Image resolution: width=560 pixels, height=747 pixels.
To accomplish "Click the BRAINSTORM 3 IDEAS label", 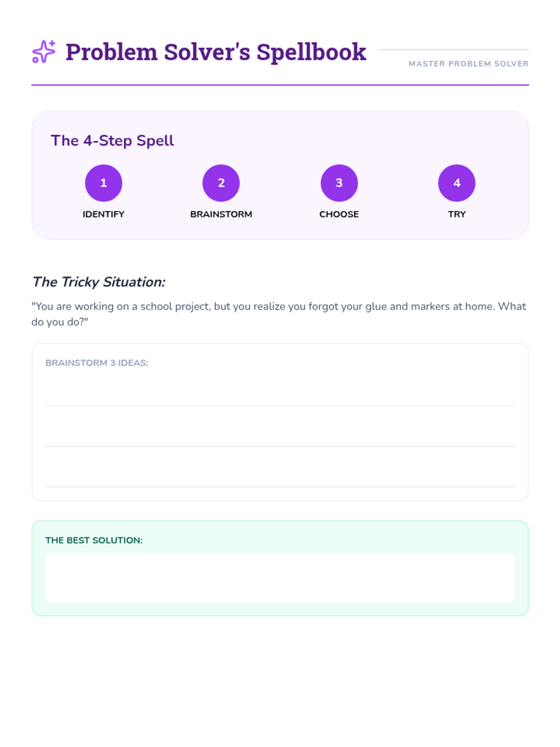I will point(97,363).
